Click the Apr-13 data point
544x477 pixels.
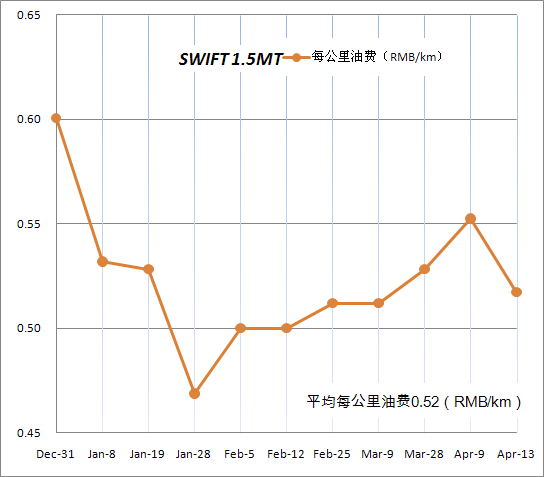tap(517, 292)
